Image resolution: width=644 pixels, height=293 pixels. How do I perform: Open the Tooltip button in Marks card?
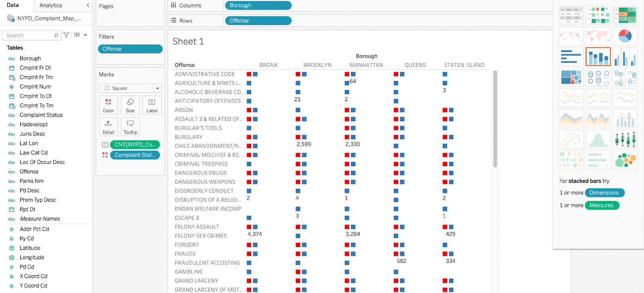click(x=130, y=127)
